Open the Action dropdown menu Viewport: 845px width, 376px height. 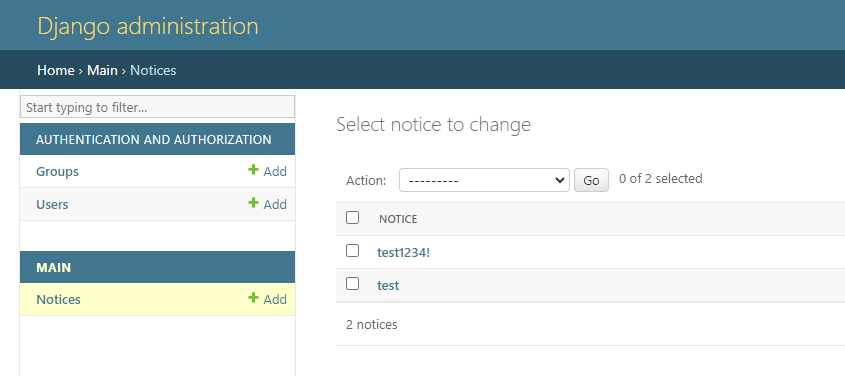[x=484, y=180]
